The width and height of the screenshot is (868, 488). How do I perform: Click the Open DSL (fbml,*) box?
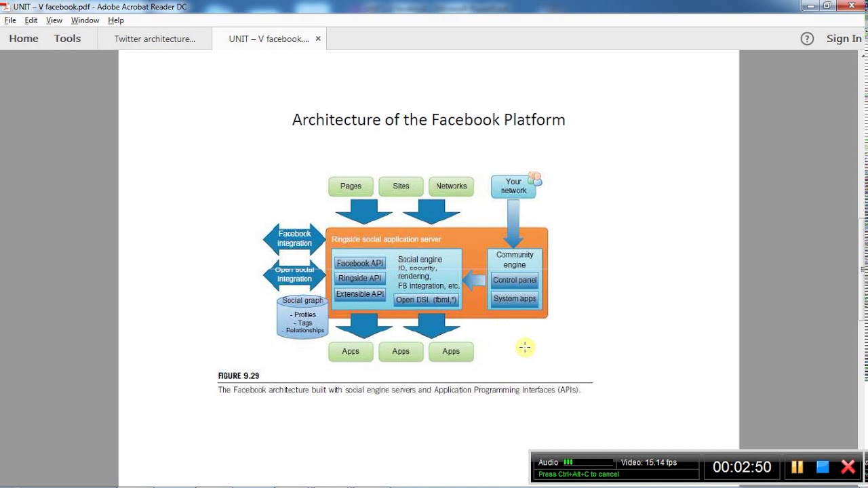tap(426, 300)
